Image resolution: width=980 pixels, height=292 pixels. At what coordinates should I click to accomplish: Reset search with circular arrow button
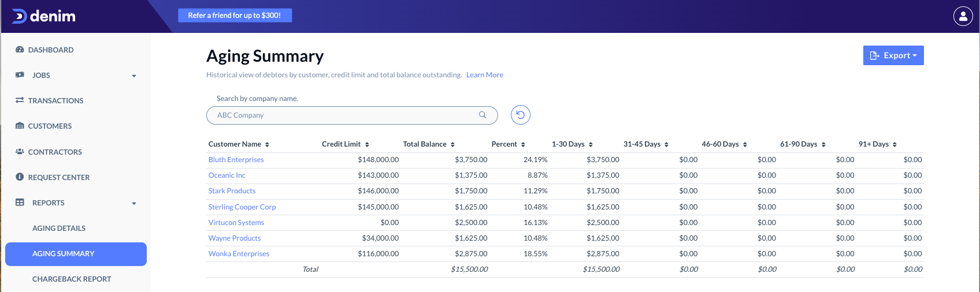521,115
